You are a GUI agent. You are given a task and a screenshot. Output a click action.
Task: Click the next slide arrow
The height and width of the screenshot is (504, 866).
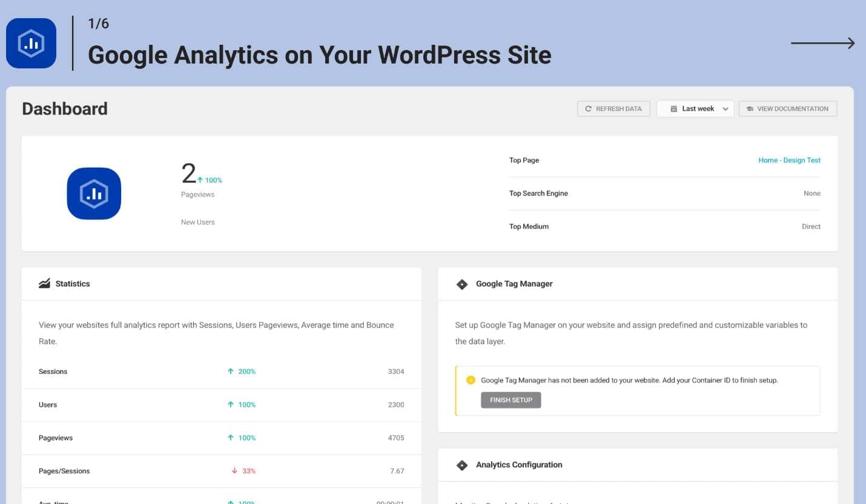tap(822, 43)
